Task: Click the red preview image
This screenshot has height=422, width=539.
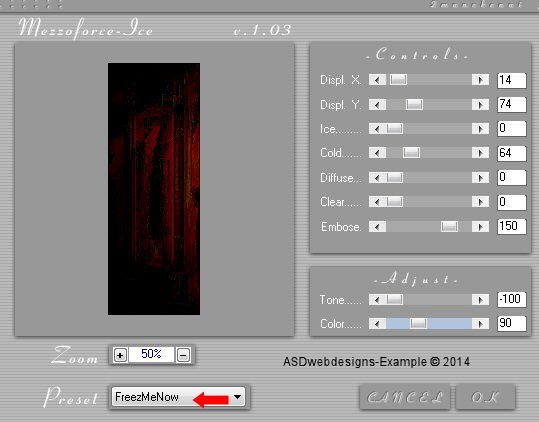Action: (x=154, y=189)
